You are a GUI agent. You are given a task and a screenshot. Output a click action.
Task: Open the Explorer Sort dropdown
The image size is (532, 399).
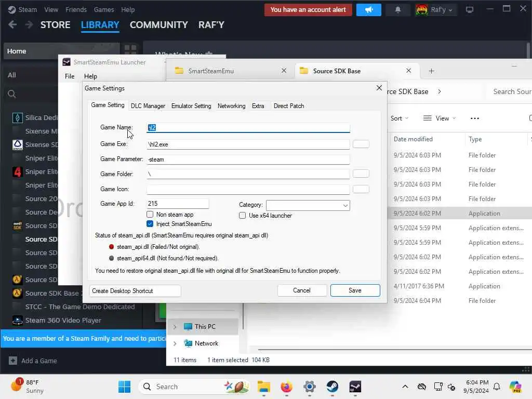point(400,118)
